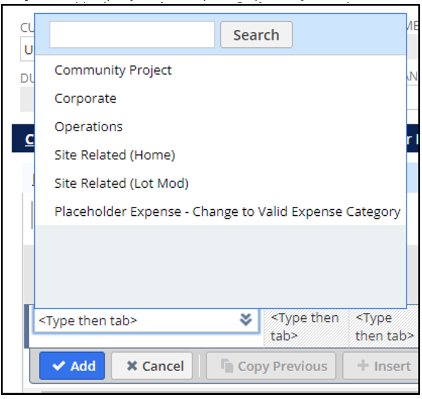Click the checkmark icon on Add
Viewport: 422px width, 399px height.
59,366
